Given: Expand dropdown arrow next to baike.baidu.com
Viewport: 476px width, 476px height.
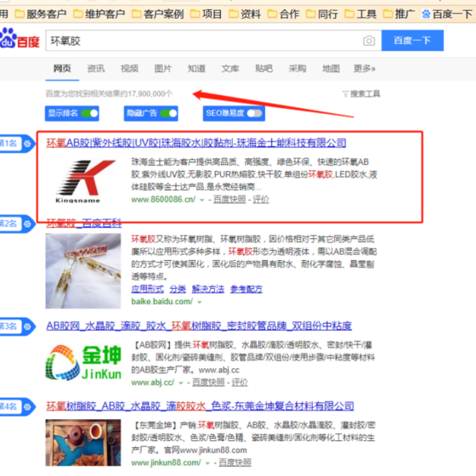Looking at the screenshot, I should [x=200, y=302].
